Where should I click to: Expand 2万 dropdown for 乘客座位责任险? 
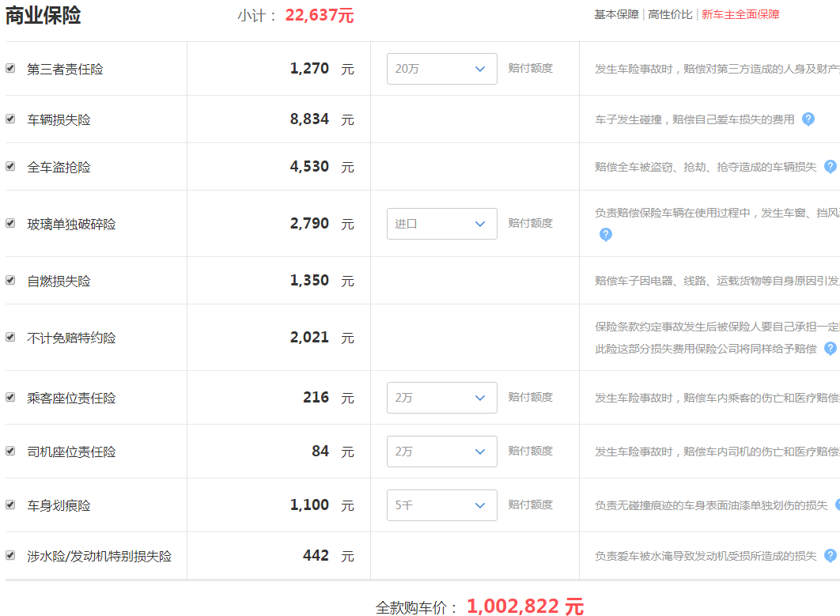click(442, 398)
